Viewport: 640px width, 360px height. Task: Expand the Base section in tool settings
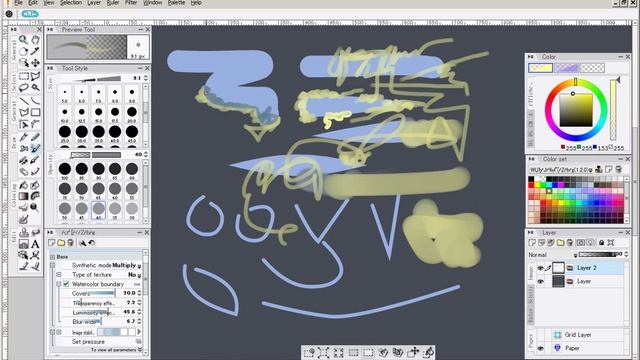click(53, 257)
